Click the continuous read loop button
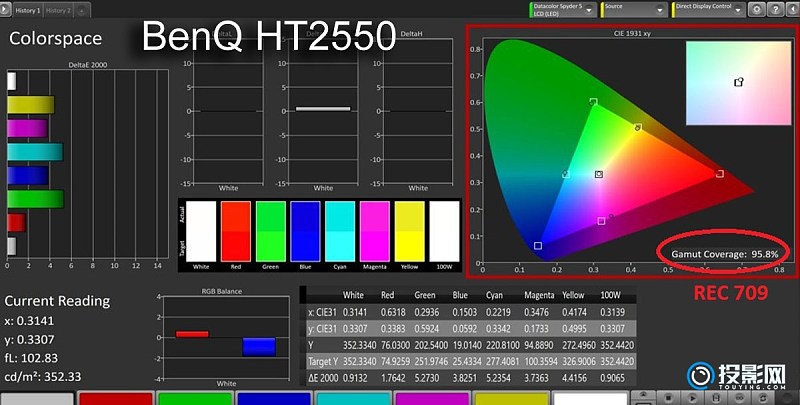Screen dimensions: 800x405 click(x=740, y=397)
